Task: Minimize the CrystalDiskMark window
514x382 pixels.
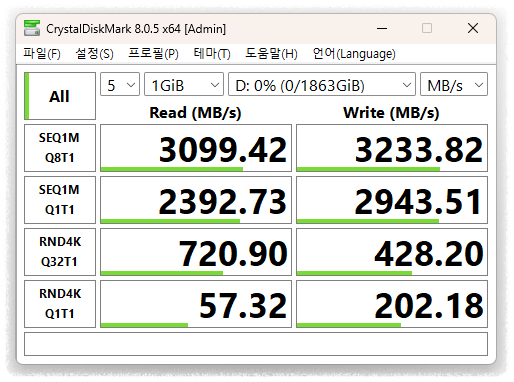Action: 382,28
